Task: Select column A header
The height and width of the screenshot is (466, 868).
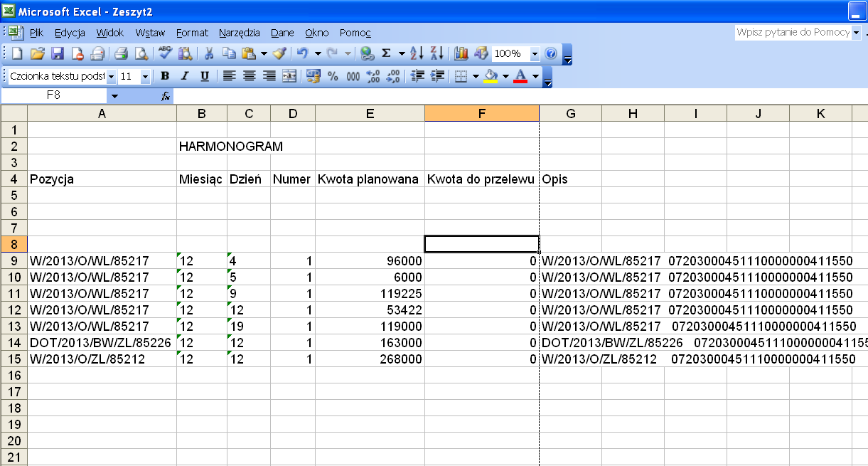Action: (x=102, y=113)
